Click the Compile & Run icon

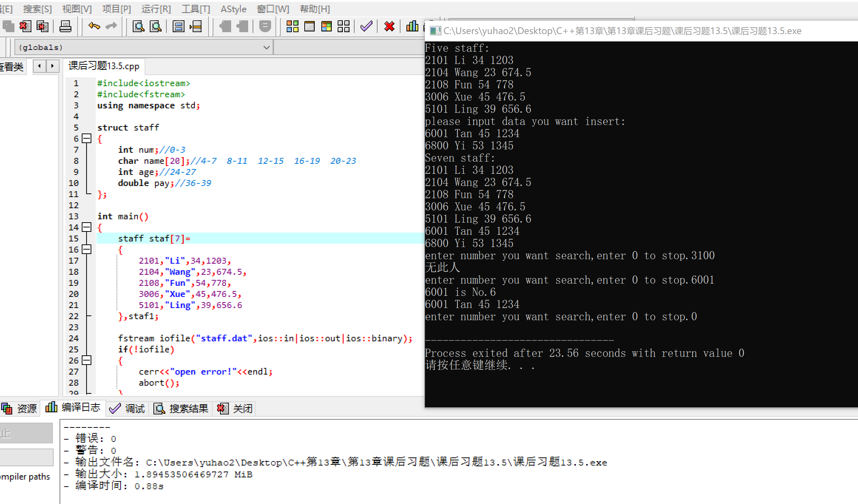[x=327, y=26]
